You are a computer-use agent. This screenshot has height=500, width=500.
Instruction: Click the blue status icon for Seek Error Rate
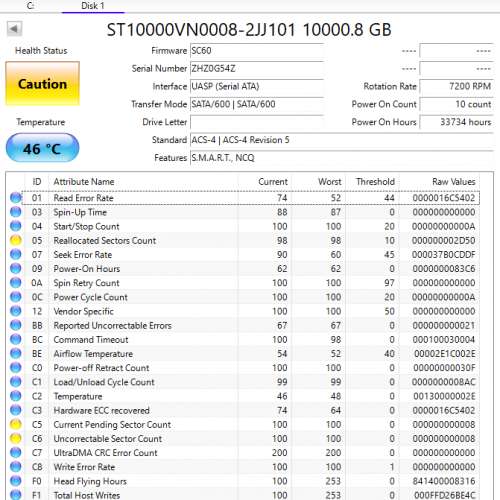(16, 254)
